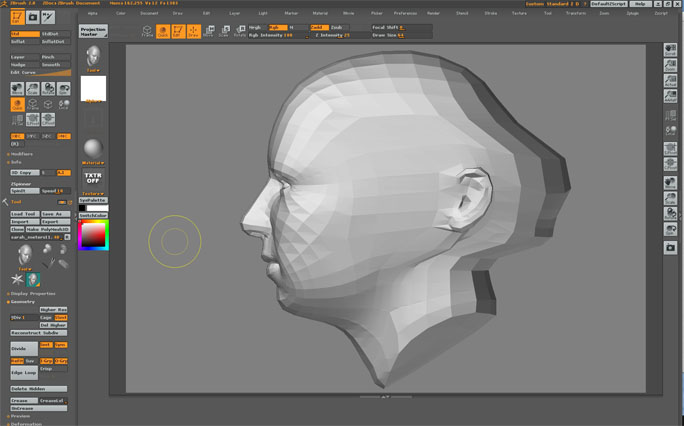The height and width of the screenshot is (426, 684).
Task: Select the Move icon in left tray
Action: 17,89
